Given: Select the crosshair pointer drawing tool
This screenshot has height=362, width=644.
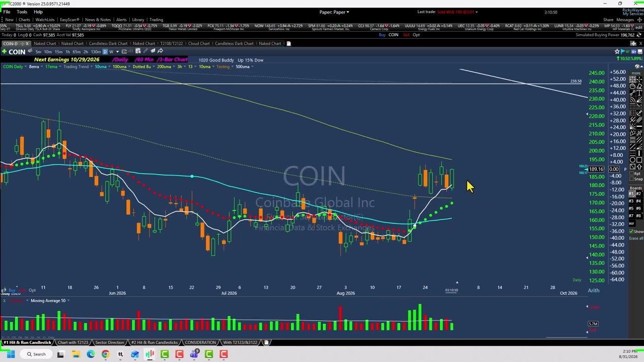Looking at the screenshot, I should click(x=639, y=79).
